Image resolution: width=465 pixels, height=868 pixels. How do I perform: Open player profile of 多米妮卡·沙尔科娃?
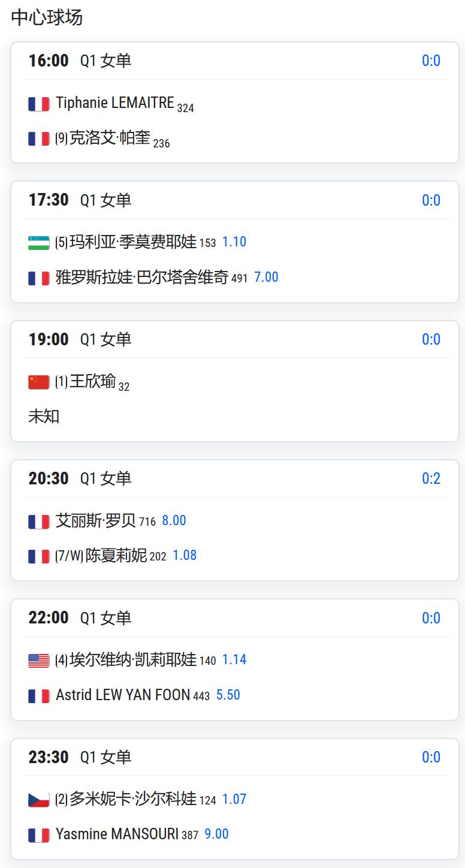tap(133, 799)
